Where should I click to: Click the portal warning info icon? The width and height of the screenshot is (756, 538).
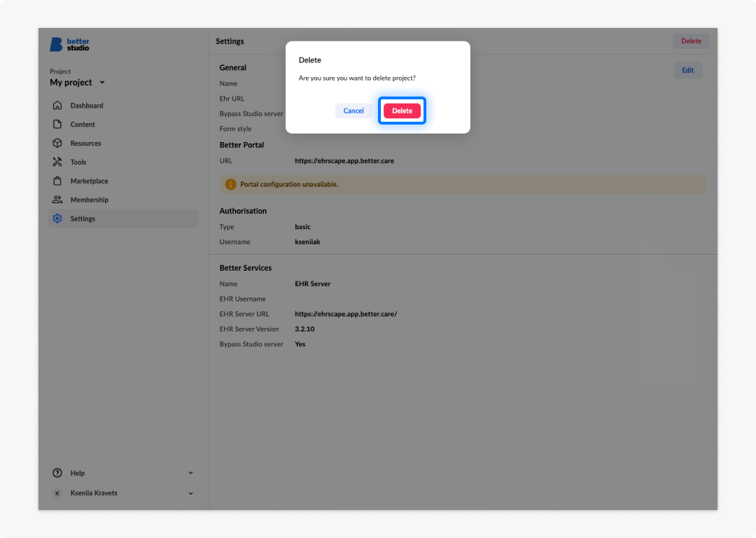(230, 184)
